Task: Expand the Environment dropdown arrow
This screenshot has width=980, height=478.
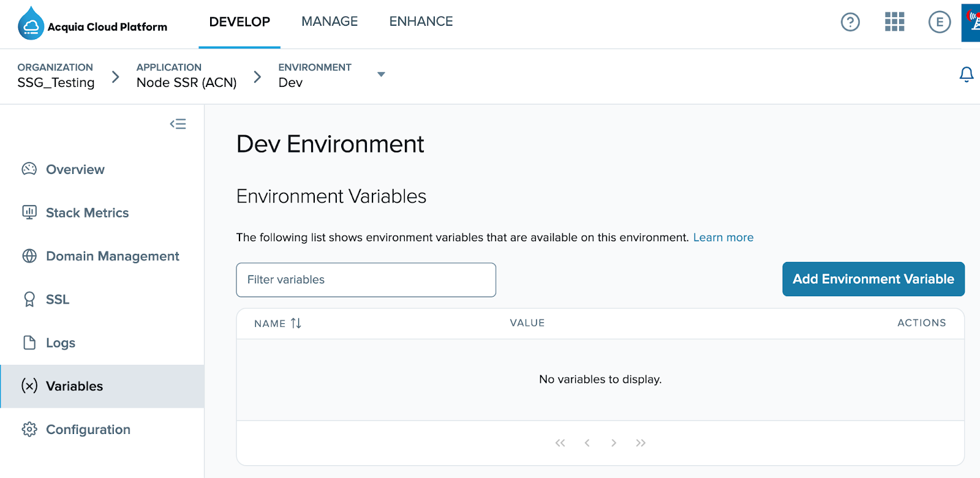Action: pos(381,75)
